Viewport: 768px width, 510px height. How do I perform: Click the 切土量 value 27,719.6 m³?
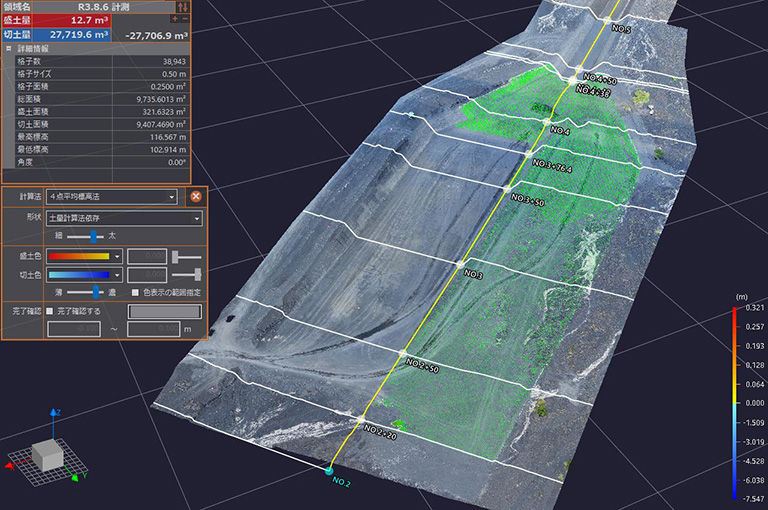(79, 35)
